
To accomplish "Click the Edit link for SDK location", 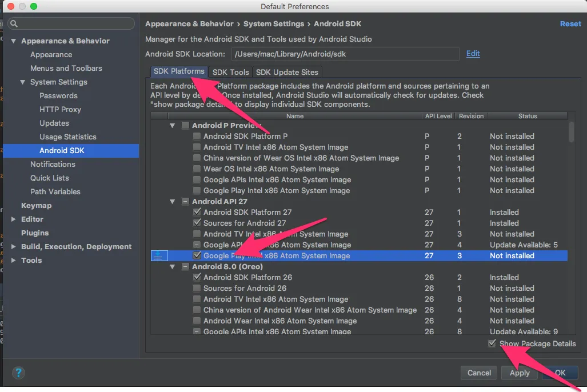I will (473, 54).
